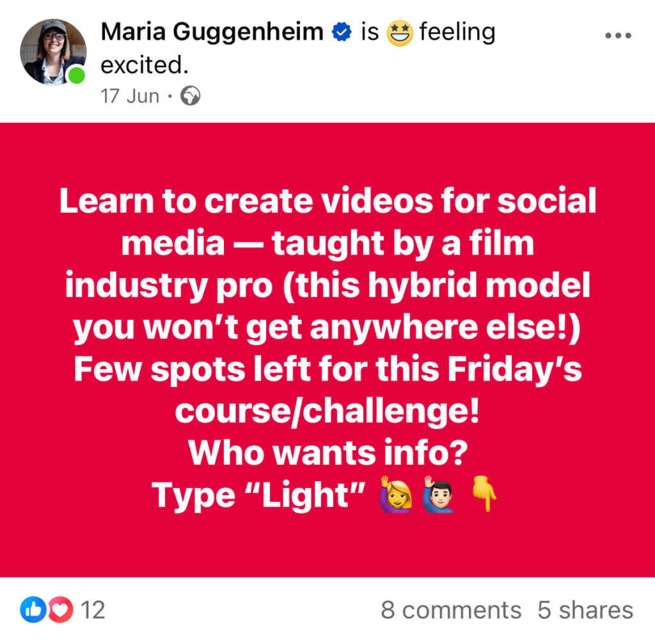This screenshot has height=644, width=655.
Task: Click Maria Guggenheim's profile picture
Action: [52, 51]
